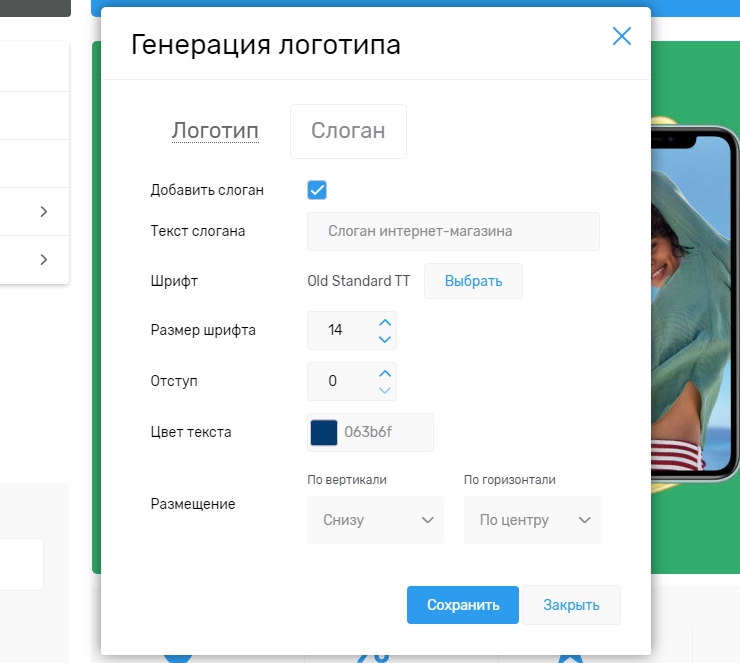Image resolution: width=740 pixels, height=663 pixels.
Task: Decrease indent value with down arrow
Action: [385, 390]
